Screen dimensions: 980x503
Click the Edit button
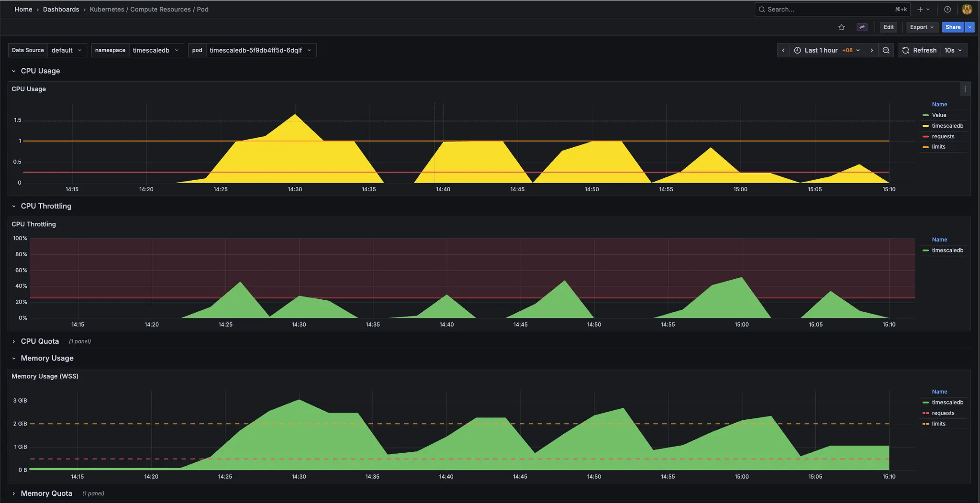(x=888, y=27)
